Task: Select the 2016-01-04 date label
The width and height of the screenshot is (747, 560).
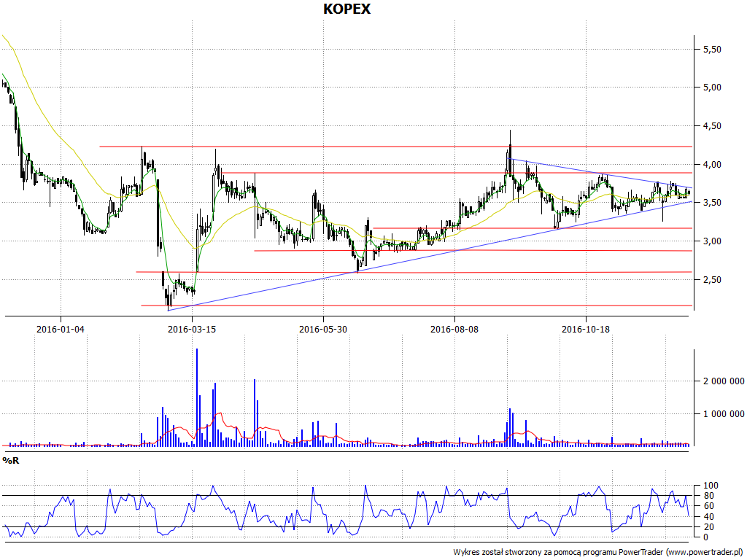Action: click(61, 329)
